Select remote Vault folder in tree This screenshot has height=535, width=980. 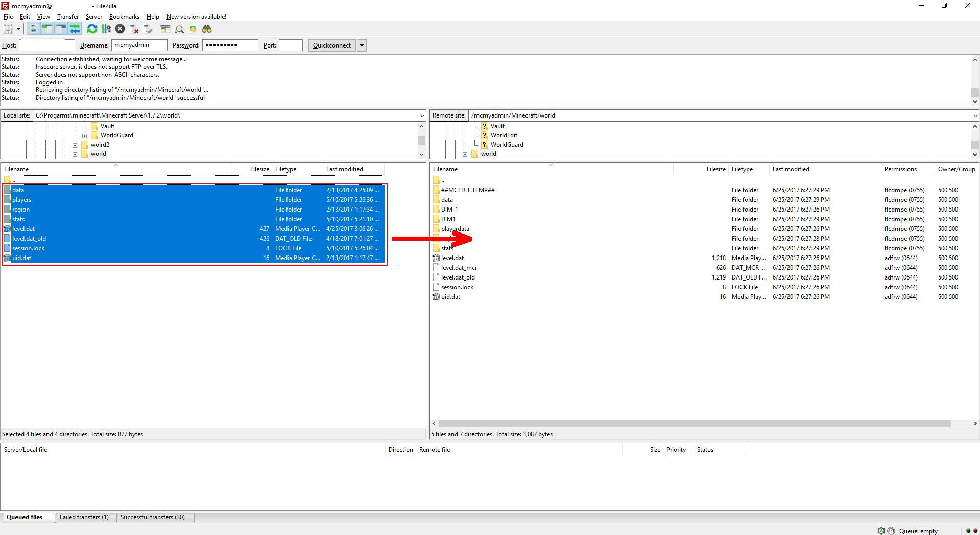pos(497,126)
